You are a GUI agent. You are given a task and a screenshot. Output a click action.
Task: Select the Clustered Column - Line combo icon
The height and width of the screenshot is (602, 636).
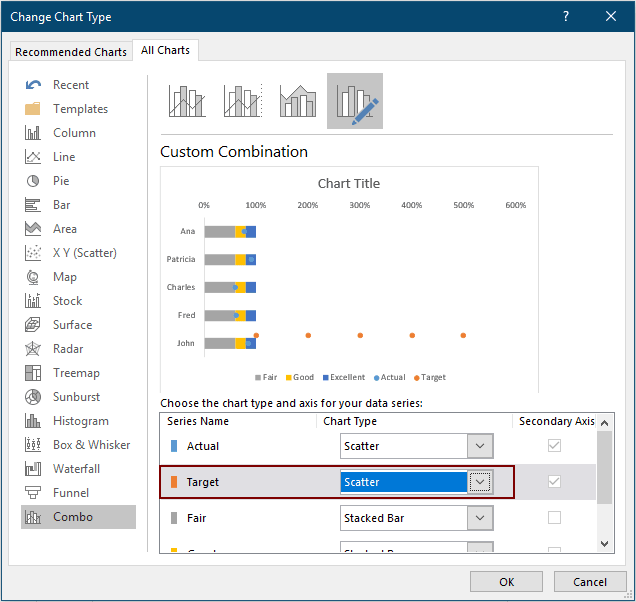(x=187, y=101)
